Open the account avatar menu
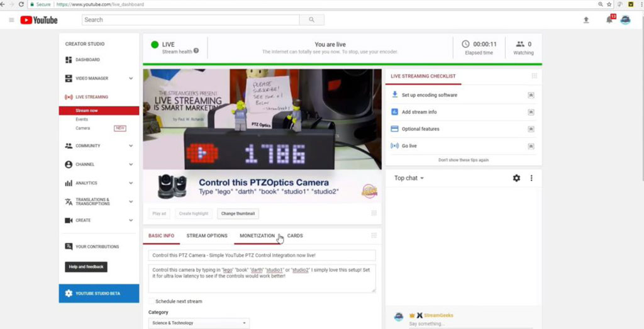Viewport: 644px width, 329px height. 625,20
